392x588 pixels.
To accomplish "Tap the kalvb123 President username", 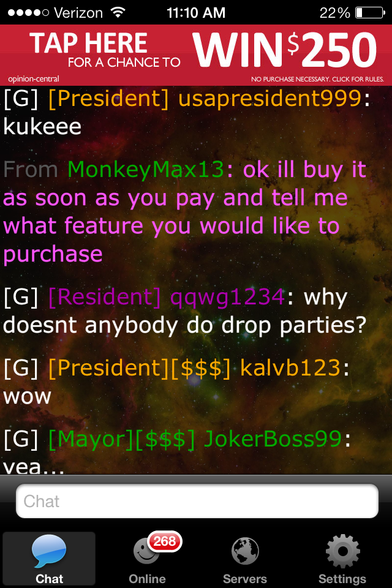I will (290, 368).
